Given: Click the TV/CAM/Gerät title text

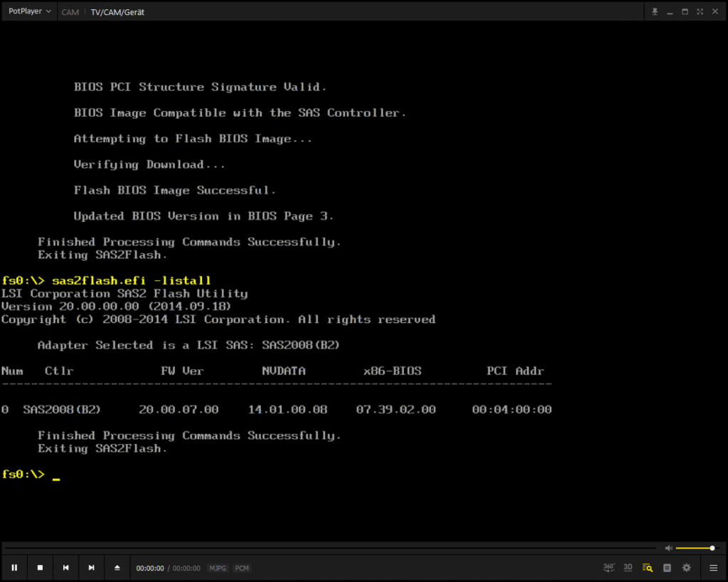Looking at the screenshot, I should point(117,12).
